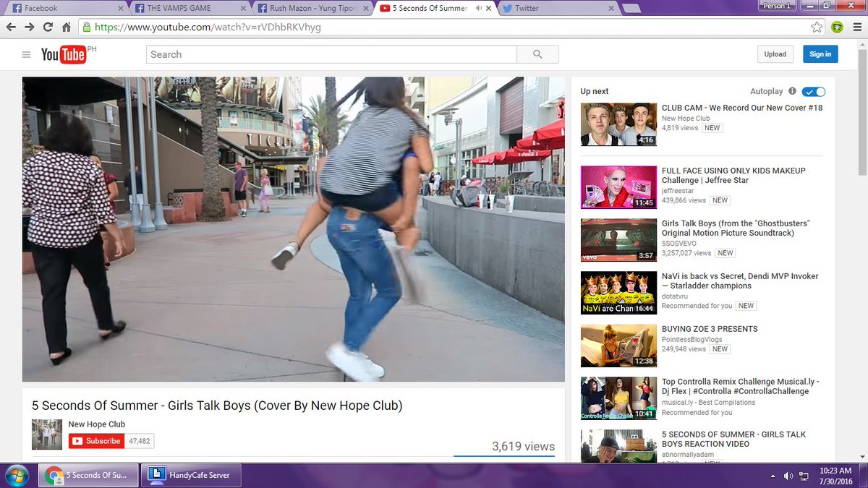The width and height of the screenshot is (868, 488).
Task: Open a new tab with the blank tab button
Action: click(631, 8)
